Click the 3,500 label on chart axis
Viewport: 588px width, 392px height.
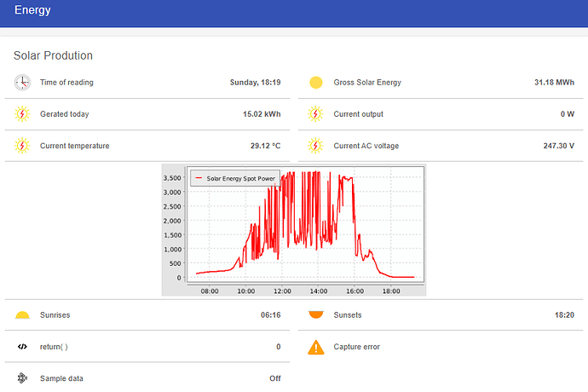click(x=172, y=178)
